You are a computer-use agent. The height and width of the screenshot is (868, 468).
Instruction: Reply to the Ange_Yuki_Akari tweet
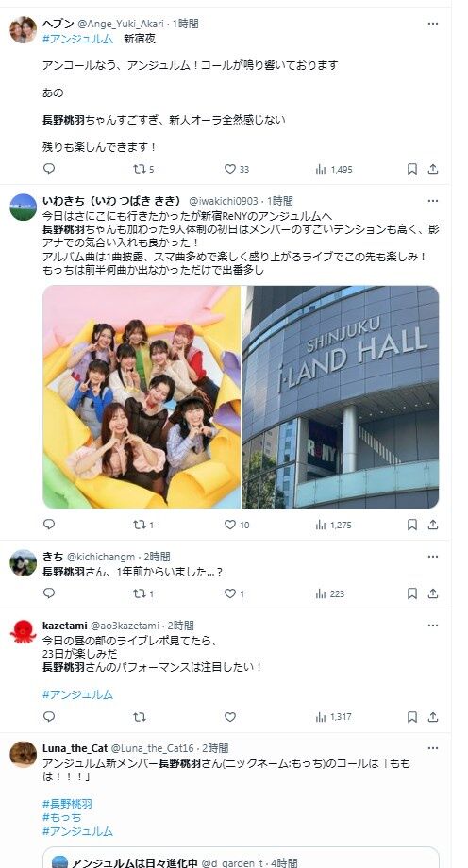point(49,169)
